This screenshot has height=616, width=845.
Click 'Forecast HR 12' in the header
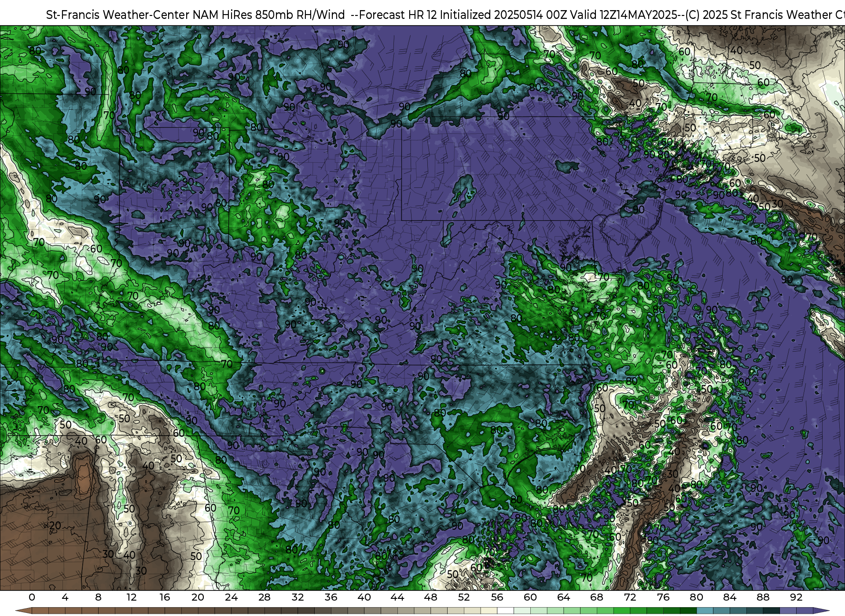click(398, 15)
